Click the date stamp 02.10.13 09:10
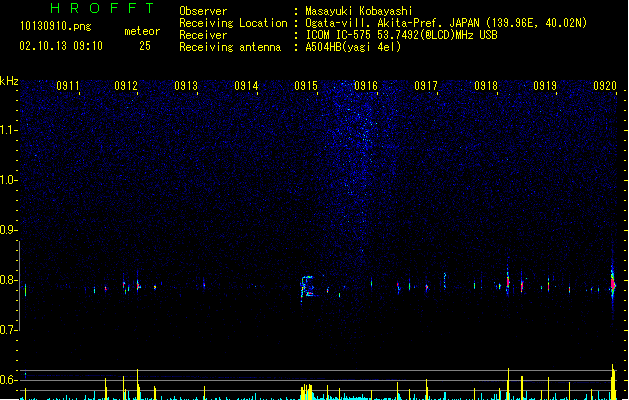 [x=61, y=46]
